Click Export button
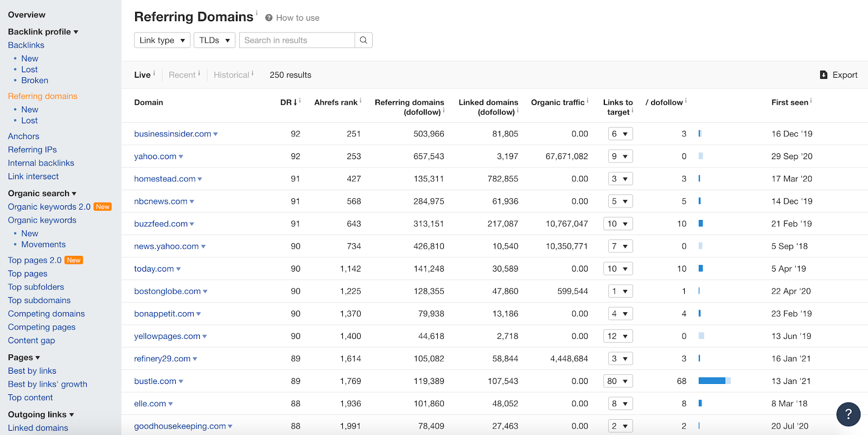 click(839, 75)
